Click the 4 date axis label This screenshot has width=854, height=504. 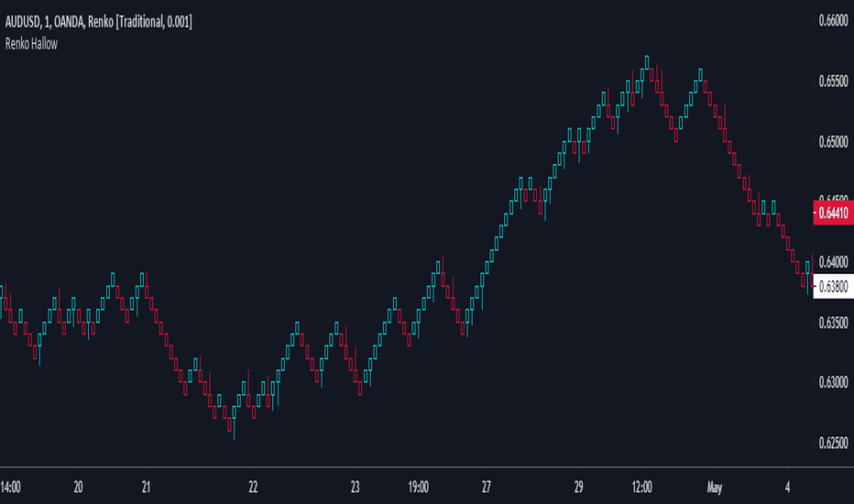[x=787, y=488]
